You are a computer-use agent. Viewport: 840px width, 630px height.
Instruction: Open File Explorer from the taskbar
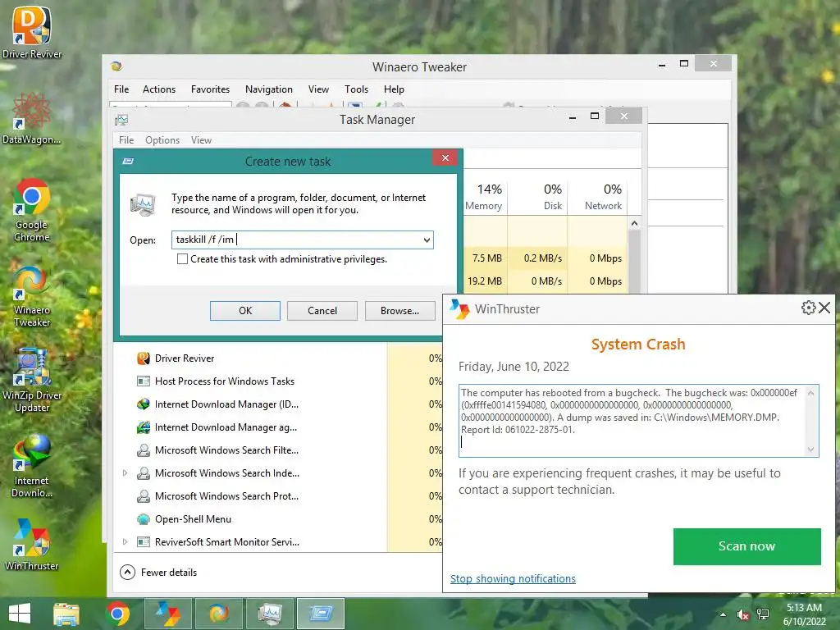[x=66, y=614]
